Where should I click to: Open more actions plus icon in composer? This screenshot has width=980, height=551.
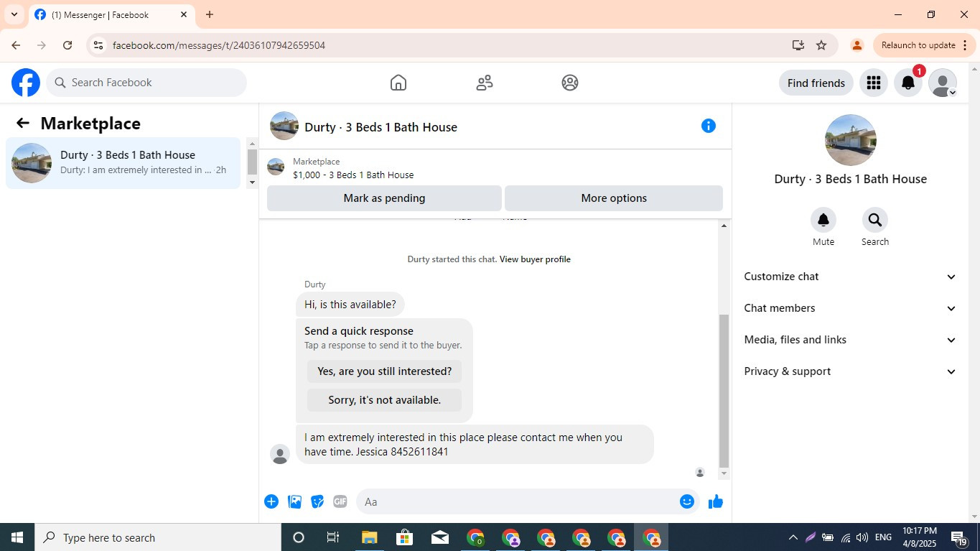pyautogui.click(x=271, y=501)
